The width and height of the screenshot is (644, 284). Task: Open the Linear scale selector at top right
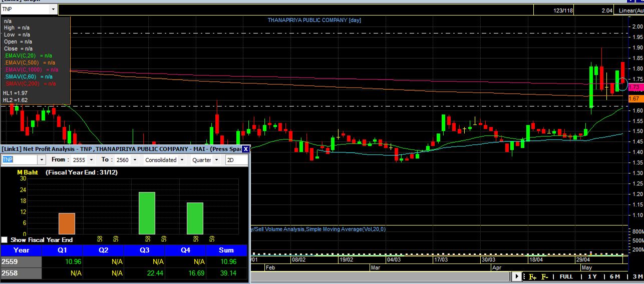tap(629, 10)
